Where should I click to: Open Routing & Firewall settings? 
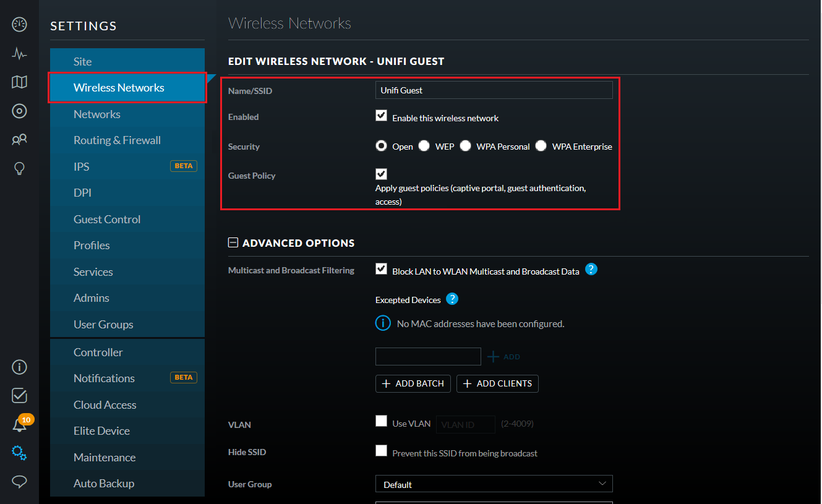(x=127, y=140)
